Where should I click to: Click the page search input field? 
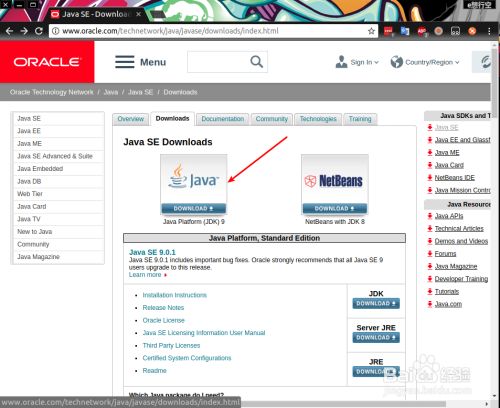[x=218, y=62]
